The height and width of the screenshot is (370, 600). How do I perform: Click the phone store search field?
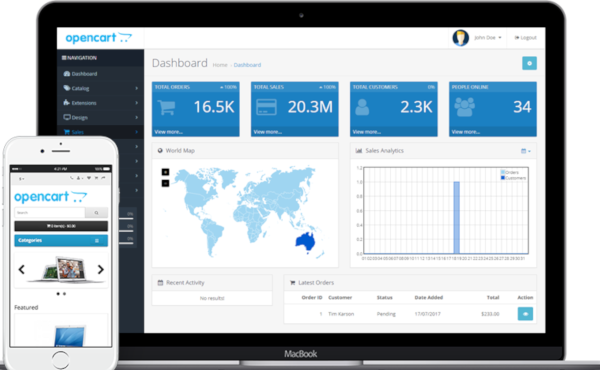(50, 212)
